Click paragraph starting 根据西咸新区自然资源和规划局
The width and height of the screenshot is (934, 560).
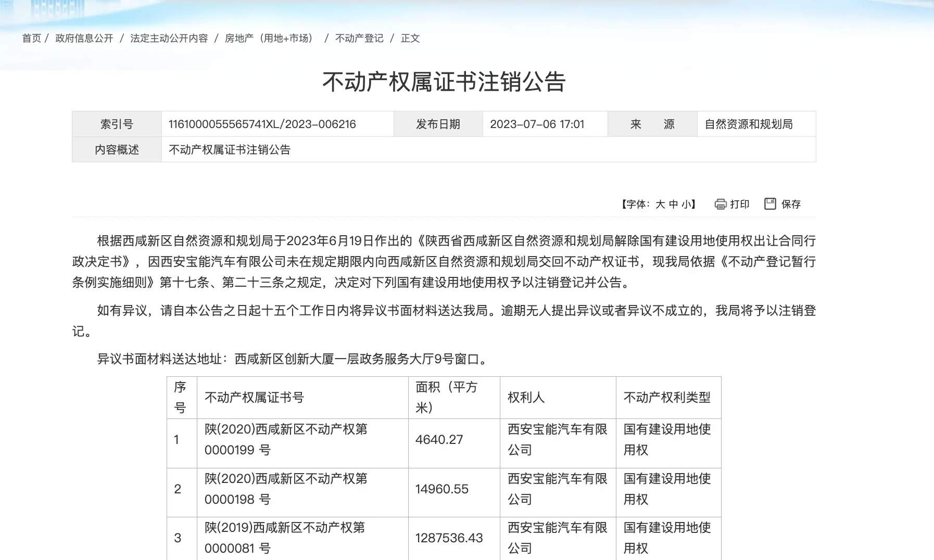[444, 262]
